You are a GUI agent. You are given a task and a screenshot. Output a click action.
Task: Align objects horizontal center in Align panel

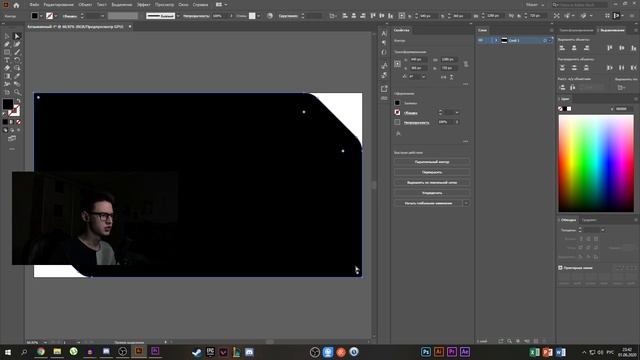(x=574, y=48)
